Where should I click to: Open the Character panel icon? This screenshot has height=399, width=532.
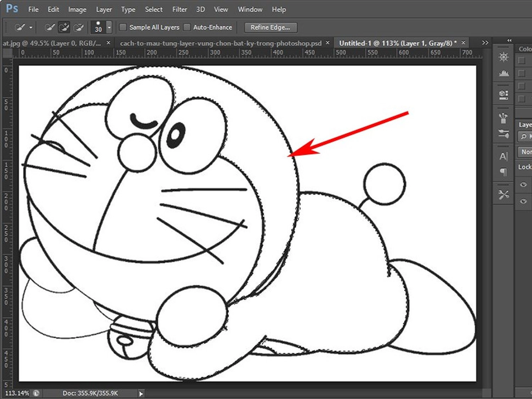pos(503,156)
